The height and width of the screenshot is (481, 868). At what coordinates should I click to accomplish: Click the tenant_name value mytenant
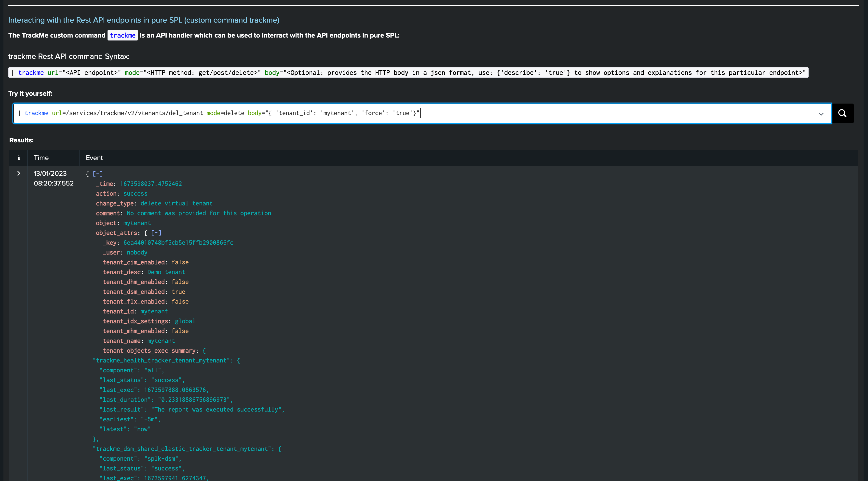(161, 341)
